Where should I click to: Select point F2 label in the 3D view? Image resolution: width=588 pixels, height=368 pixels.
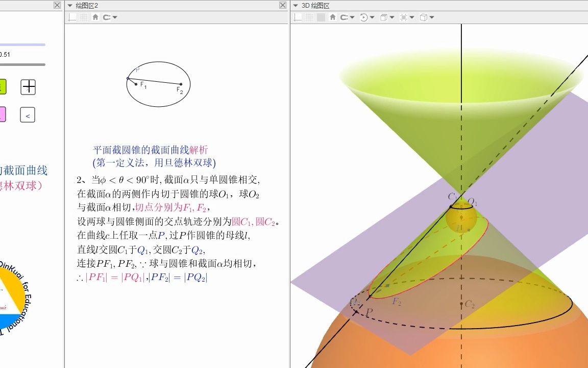click(x=397, y=301)
